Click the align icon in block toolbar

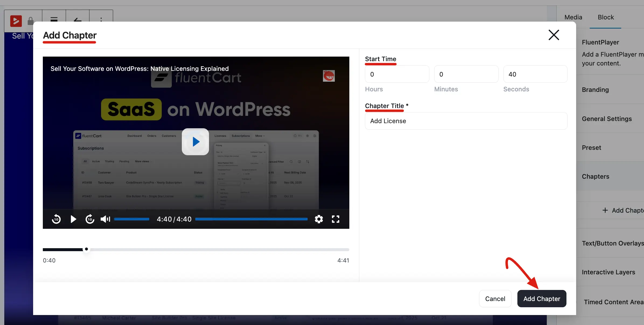[54, 19]
